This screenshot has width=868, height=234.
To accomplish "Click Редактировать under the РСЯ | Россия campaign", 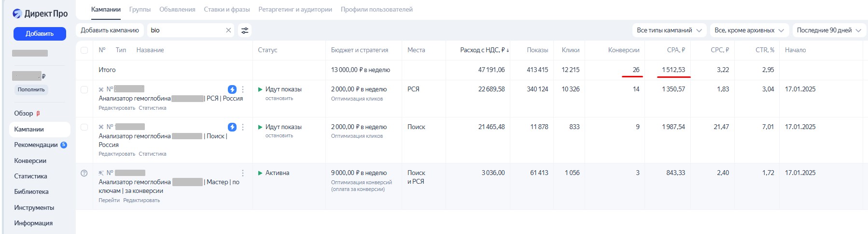I will coord(117,108).
